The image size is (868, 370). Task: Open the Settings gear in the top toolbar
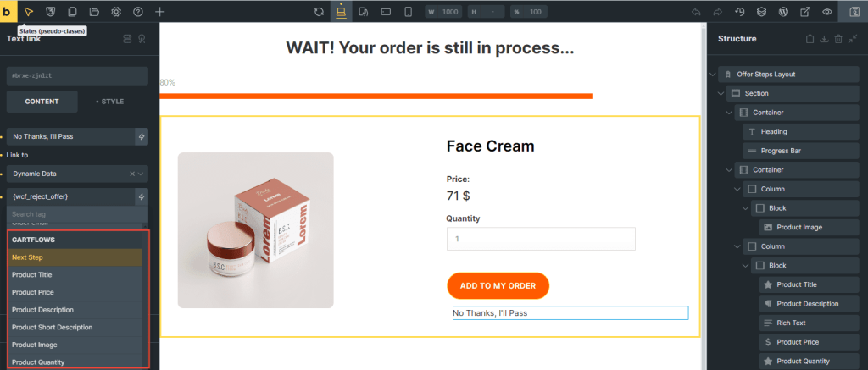pyautogui.click(x=115, y=12)
